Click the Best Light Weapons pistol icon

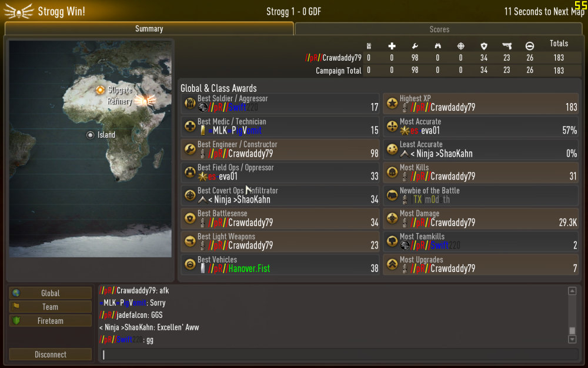(x=190, y=241)
